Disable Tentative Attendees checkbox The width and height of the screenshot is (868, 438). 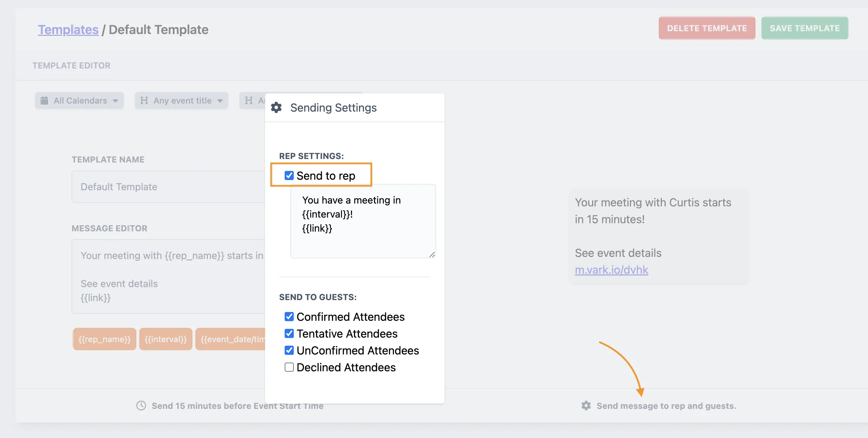click(289, 333)
